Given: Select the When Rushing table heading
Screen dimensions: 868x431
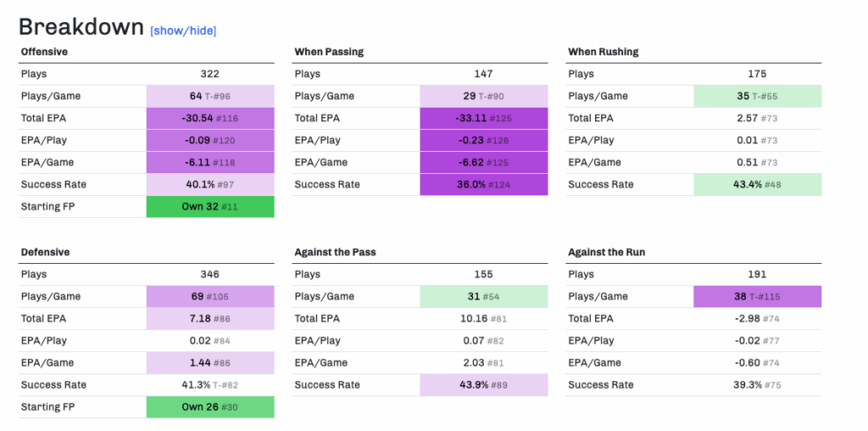Looking at the screenshot, I should tap(603, 52).
